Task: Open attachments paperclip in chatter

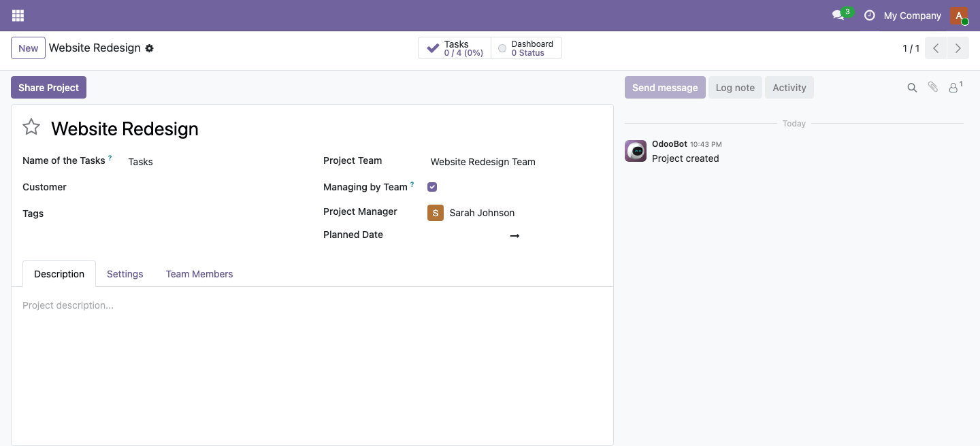Action: pyautogui.click(x=933, y=87)
